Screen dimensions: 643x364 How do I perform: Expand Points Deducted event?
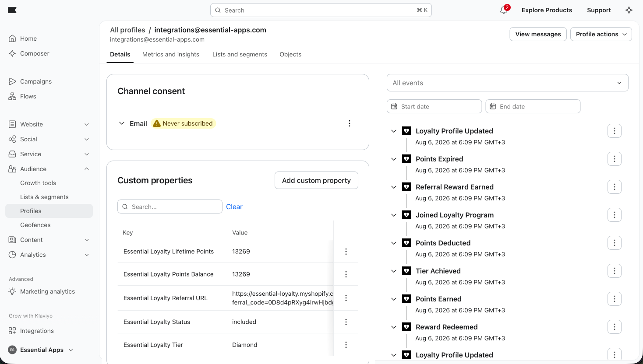coord(394,243)
